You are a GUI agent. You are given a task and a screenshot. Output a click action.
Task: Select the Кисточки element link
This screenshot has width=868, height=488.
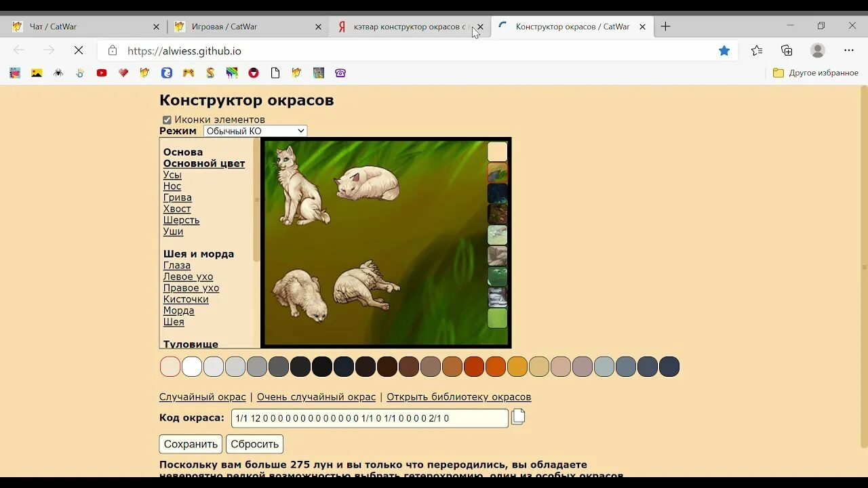tap(186, 300)
